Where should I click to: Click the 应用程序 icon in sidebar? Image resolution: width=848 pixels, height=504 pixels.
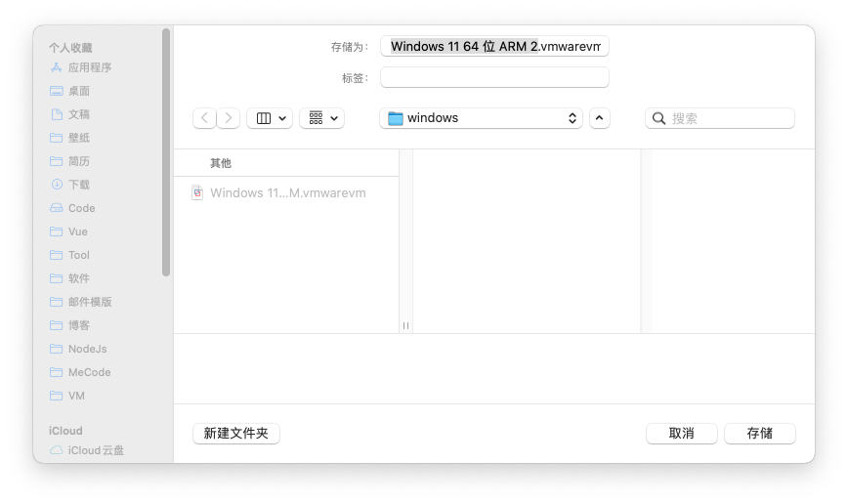[57, 67]
